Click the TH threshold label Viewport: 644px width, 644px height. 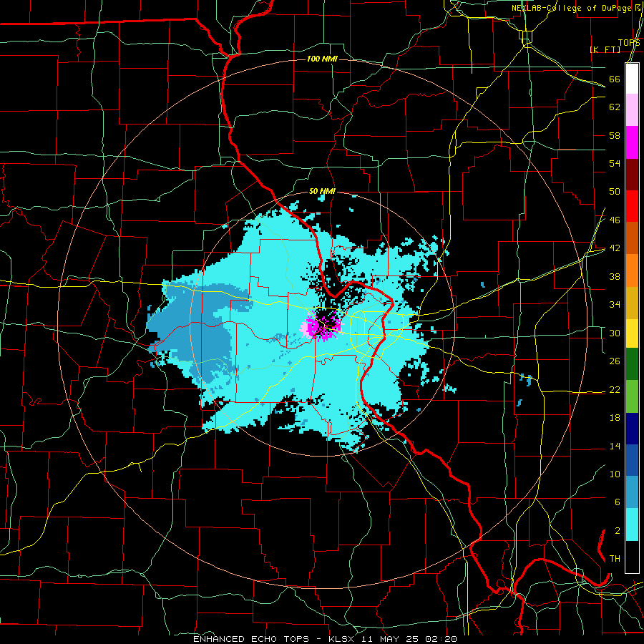point(615,559)
